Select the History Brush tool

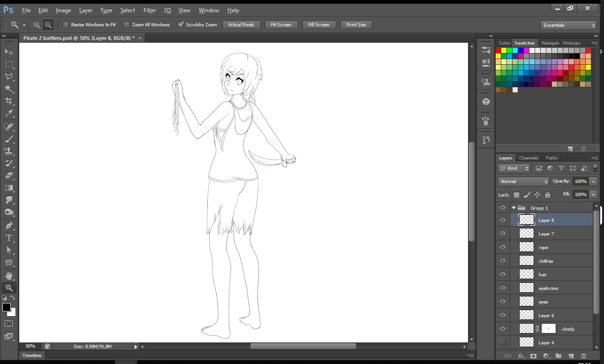[9, 163]
